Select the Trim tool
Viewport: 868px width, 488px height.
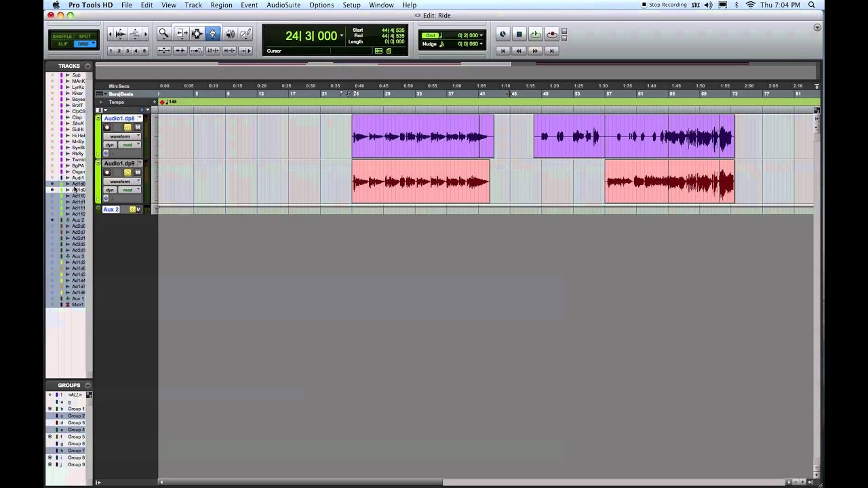[182, 33]
